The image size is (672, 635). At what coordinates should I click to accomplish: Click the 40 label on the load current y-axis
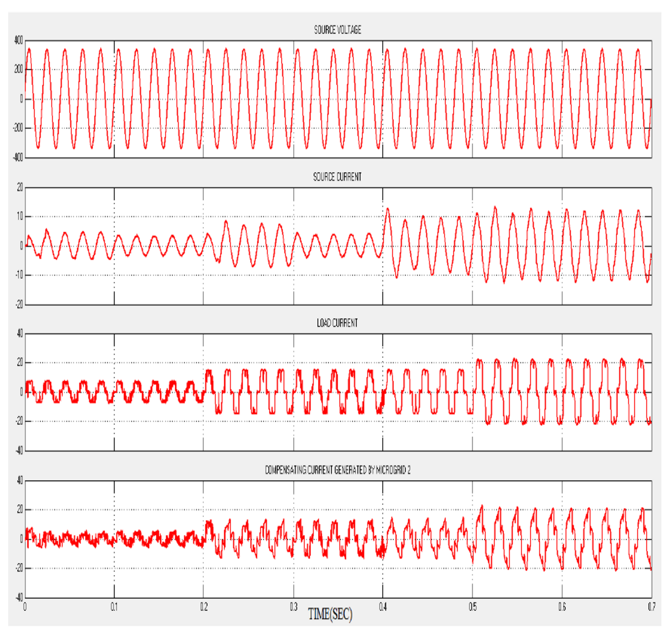(x=20, y=333)
